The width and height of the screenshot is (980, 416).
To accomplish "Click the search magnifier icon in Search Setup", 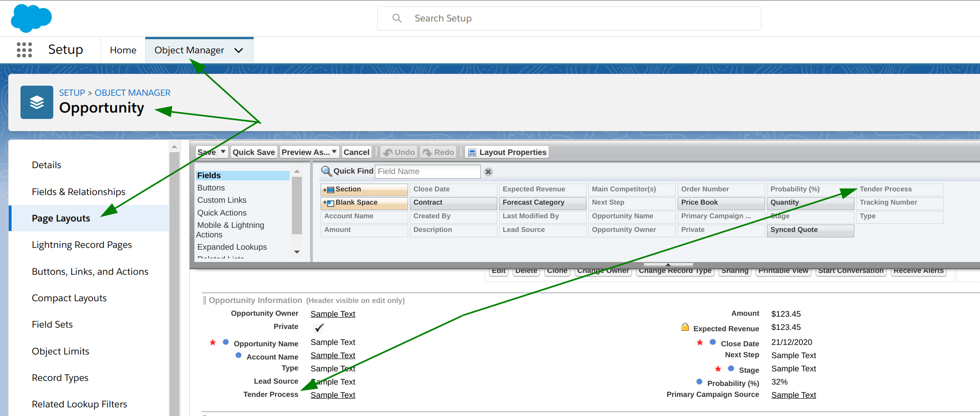I will [x=397, y=18].
